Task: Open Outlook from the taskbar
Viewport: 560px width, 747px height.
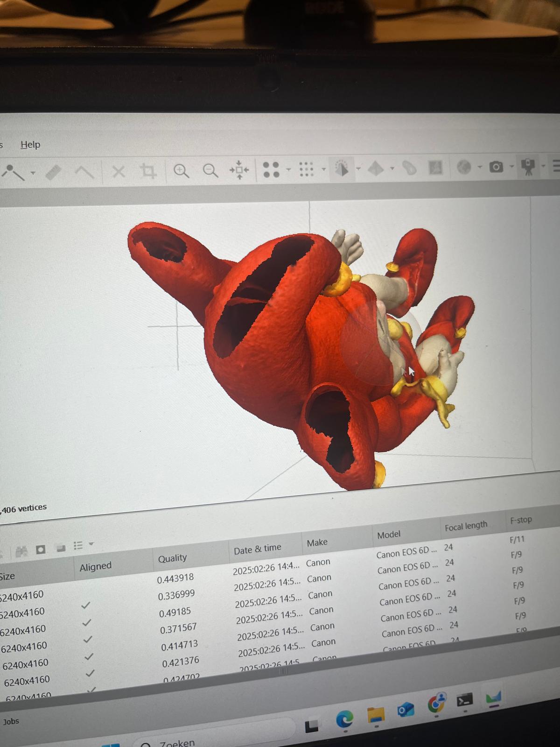Action: [406, 711]
